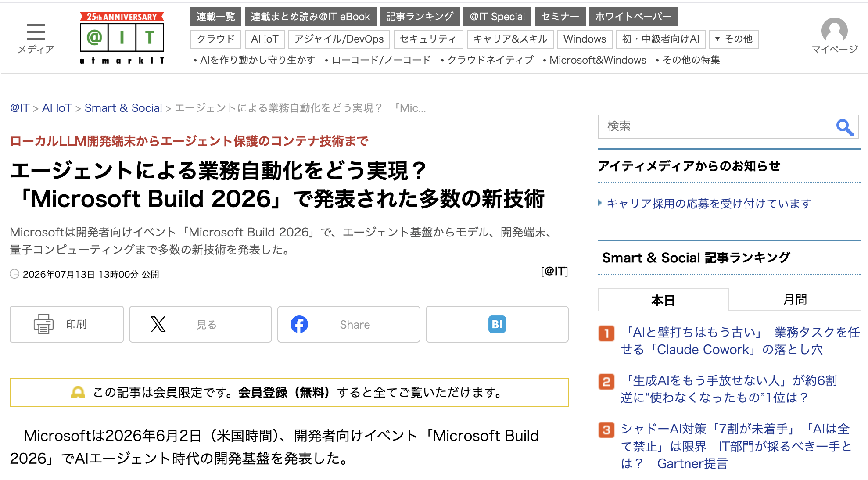Switch to the 本日 ranking tab

click(x=663, y=300)
